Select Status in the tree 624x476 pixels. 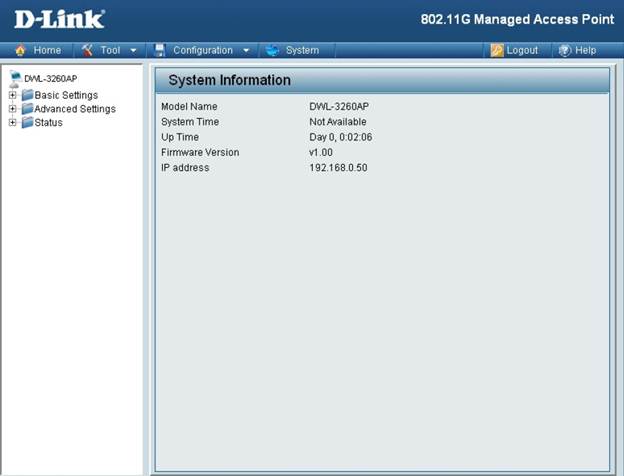point(49,122)
